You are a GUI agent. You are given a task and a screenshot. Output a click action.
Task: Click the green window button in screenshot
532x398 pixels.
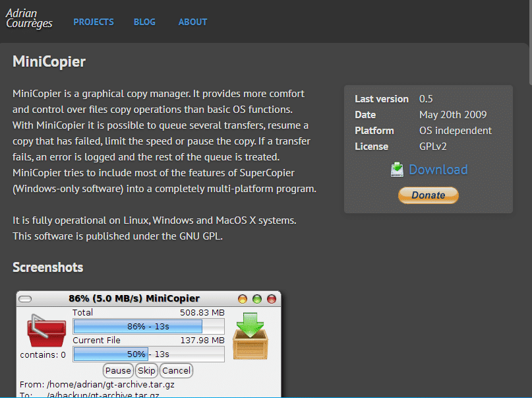(257, 299)
